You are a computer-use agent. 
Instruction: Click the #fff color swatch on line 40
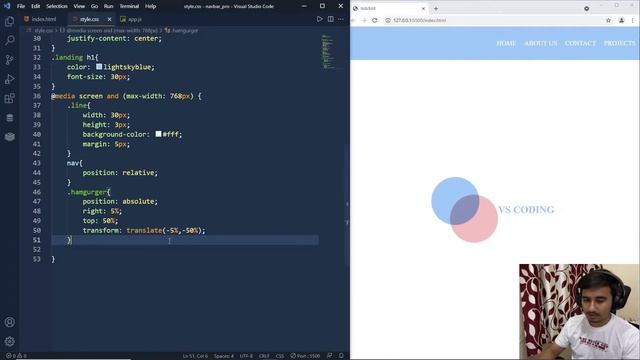[158, 134]
